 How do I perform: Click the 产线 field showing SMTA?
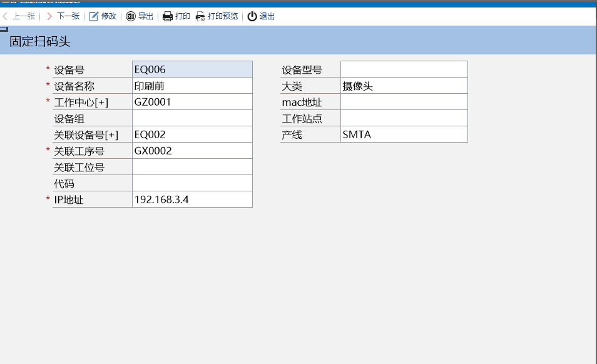coord(404,134)
